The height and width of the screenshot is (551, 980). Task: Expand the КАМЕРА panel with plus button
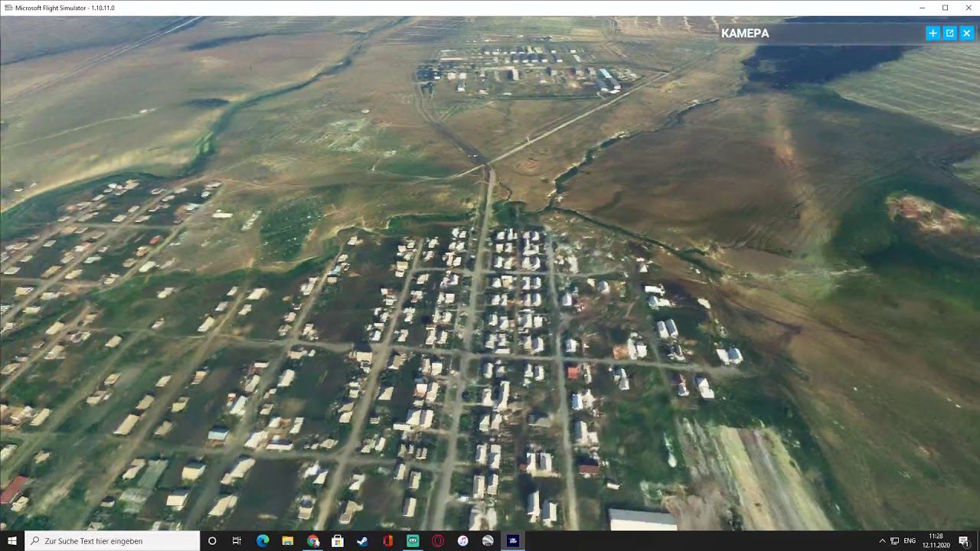click(933, 33)
